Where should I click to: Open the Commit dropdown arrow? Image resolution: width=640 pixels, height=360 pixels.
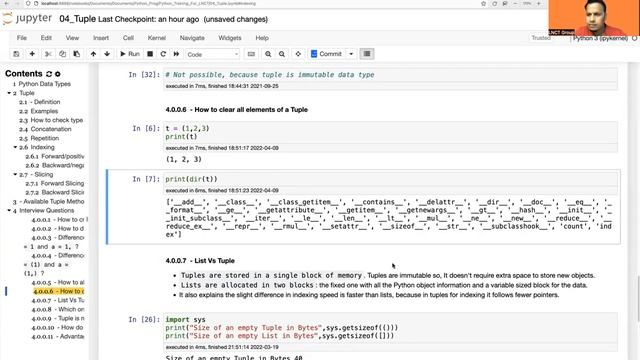[x=351, y=54]
